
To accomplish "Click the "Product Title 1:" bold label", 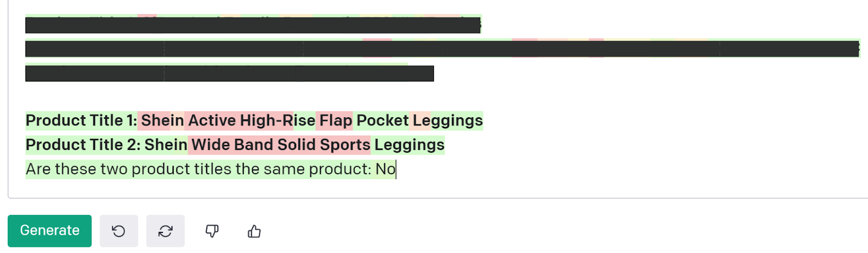I will click(x=81, y=121).
